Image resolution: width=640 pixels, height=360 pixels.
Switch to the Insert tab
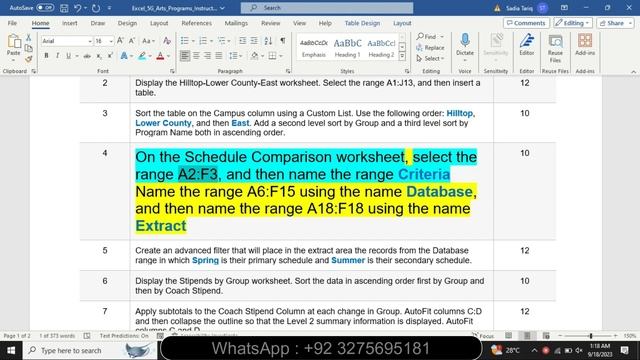point(70,23)
